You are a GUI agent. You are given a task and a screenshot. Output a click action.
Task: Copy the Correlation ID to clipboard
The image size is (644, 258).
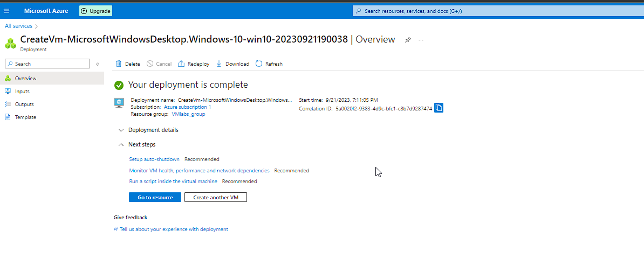(x=439, y=108)
